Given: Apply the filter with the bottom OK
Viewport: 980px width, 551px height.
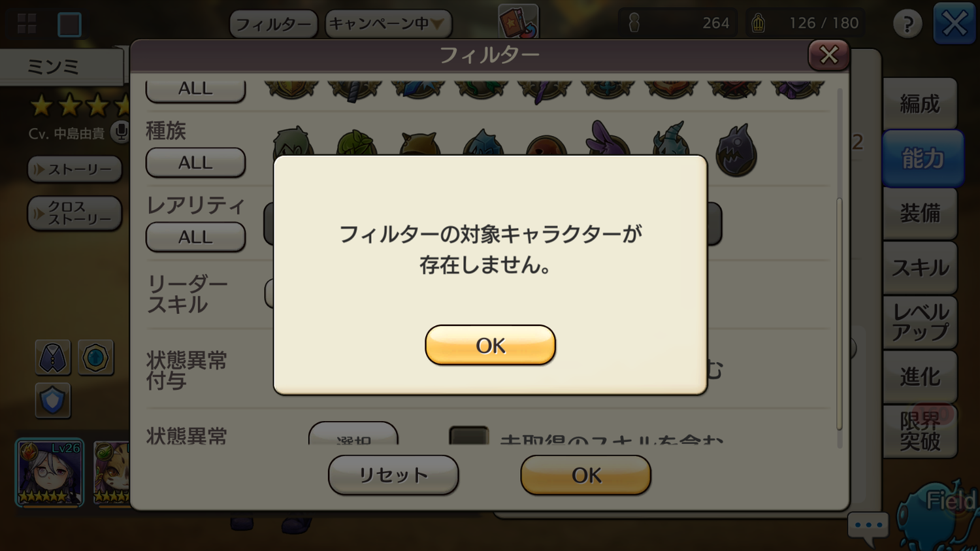Looking at the screenshot, I should tap(585, 475).
